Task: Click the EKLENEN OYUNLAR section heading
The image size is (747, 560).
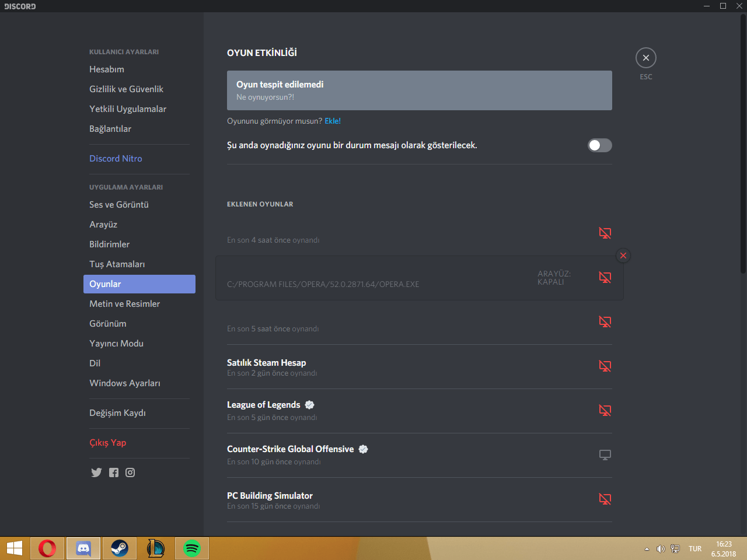Action: point(260,204)
